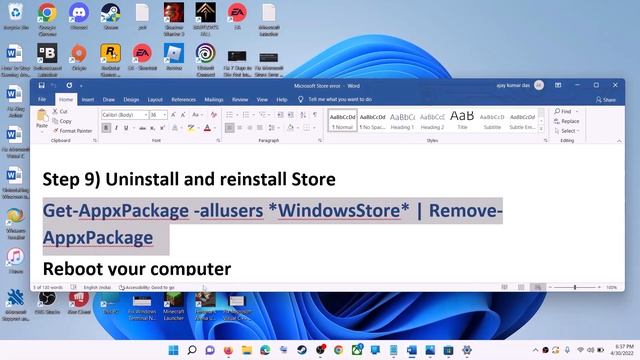Open the File tab
The height and width of the screenshot is (360, 640).
click(42, 99)
